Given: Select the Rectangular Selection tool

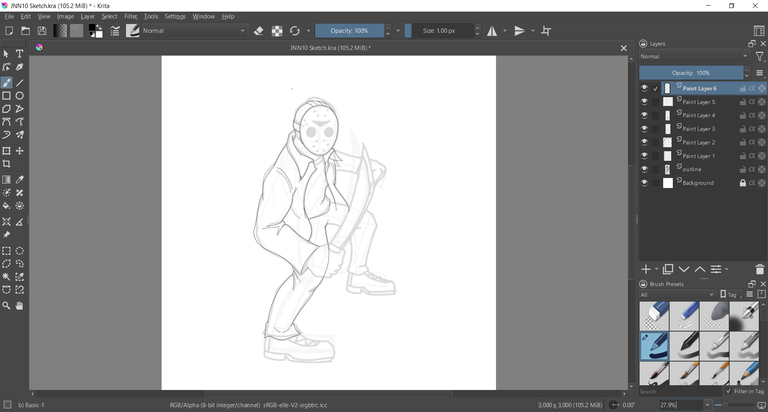Looking at the screenshot, I should (x=6, y=251).
